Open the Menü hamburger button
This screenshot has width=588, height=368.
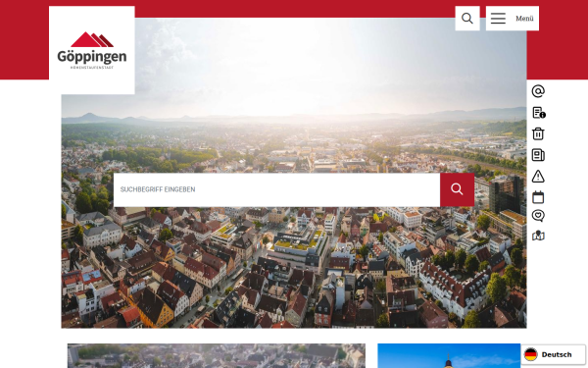[x=513, y=18]
